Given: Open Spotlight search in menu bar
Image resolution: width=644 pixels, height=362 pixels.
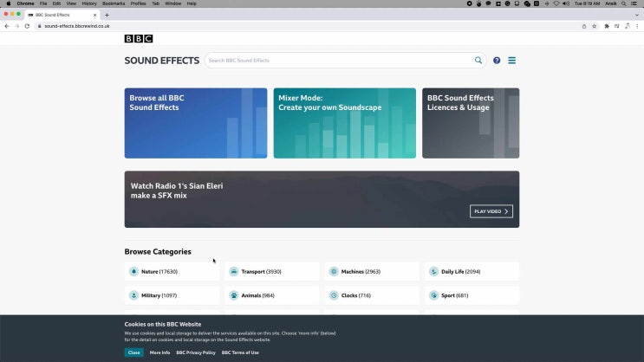Looking at the screenshot, I should pyautogui.click(x=624, y=3).
